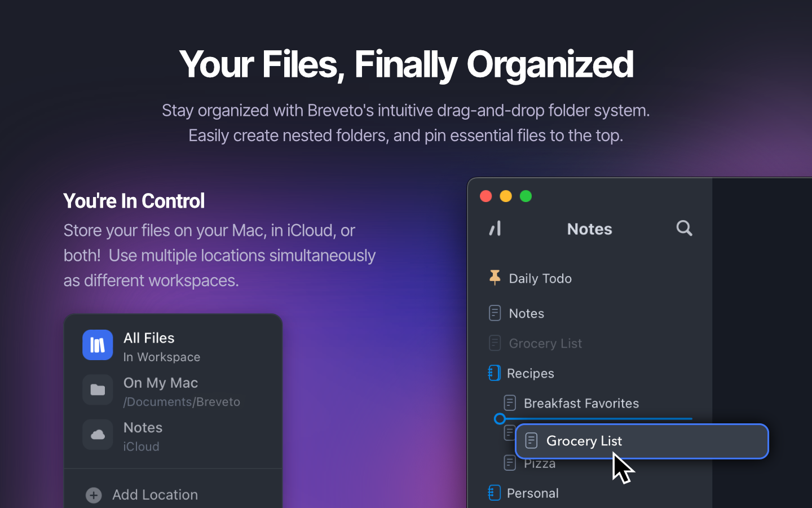Click the document icon beside Notes file
812x508 pixels.
click(x=495, y=313)
